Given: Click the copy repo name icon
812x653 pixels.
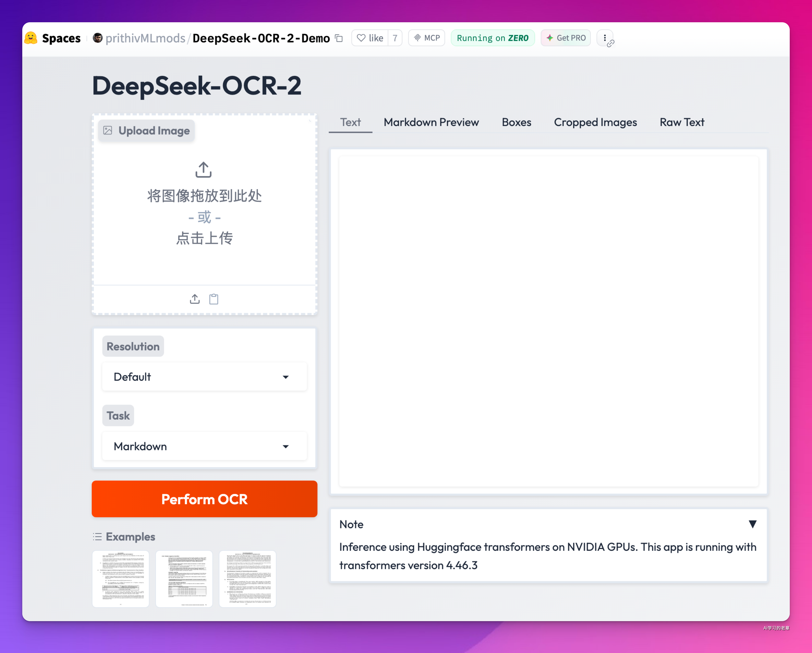Looking at the screenshot, I should coord(339,38).
